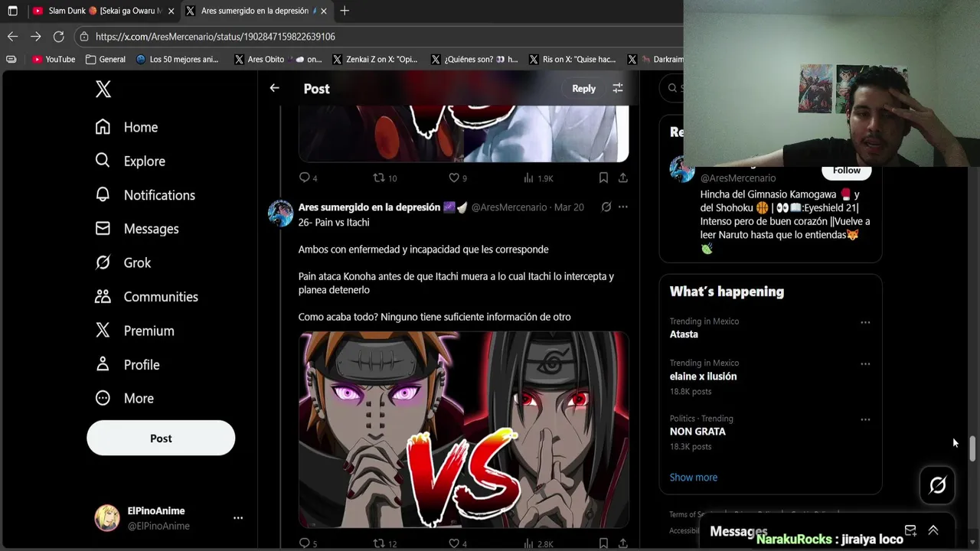Image resolution: width=980 pixels, height=551 pixels.
Task: Bookmark the Pain vs Itachi post
Action: click(x=603, y=544)
